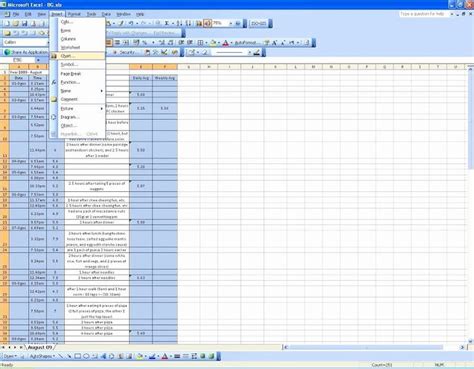Click the Font Color icon in Drawing toolbar
The width and height of the screenshot is (474, 369).
pyautogui.click(x=165, y=356)
